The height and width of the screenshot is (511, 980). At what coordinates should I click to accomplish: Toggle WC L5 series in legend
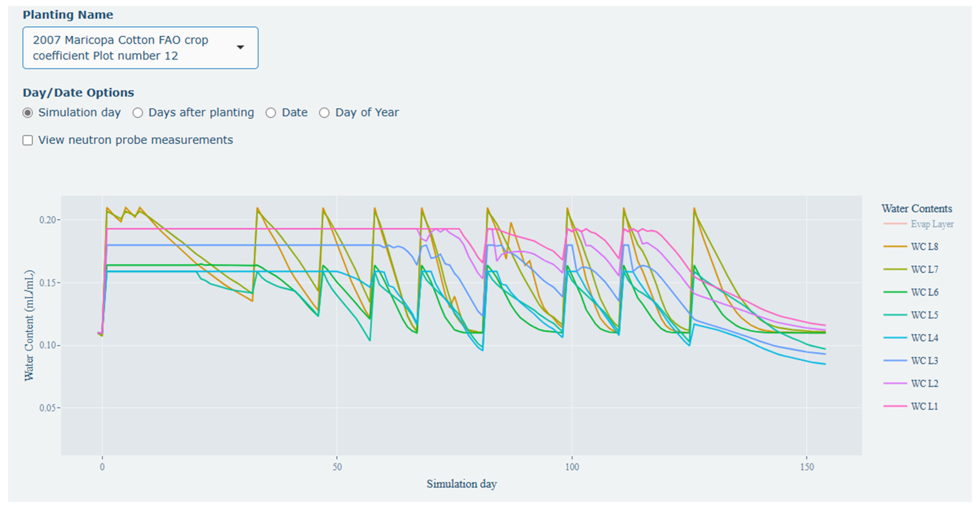pos(924,315)
